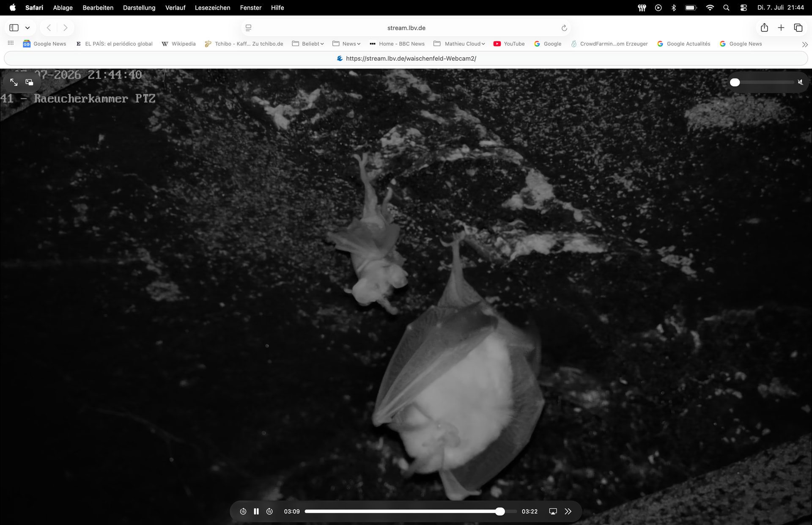The width and height of the screenshot is (812, 525).
Task: Pause the video playback
Action: [x=256, y=511]
